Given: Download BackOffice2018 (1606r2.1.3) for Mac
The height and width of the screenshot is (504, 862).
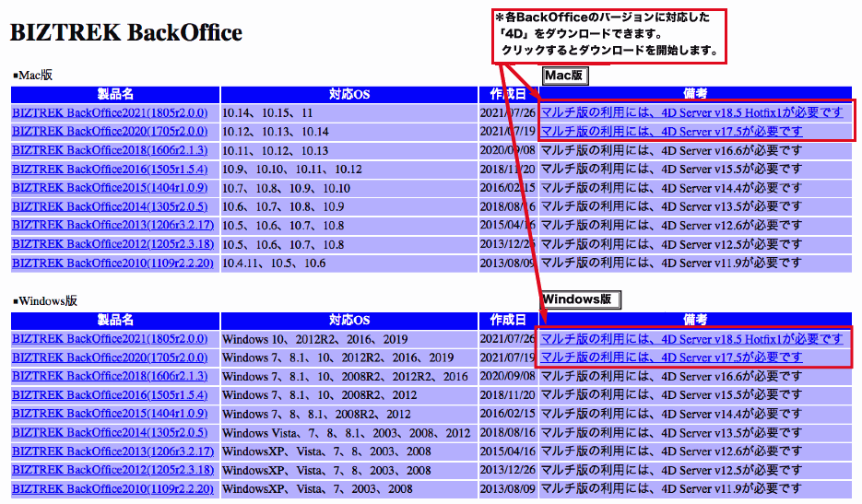Looking at the screenshot, I should pos(110,150).
